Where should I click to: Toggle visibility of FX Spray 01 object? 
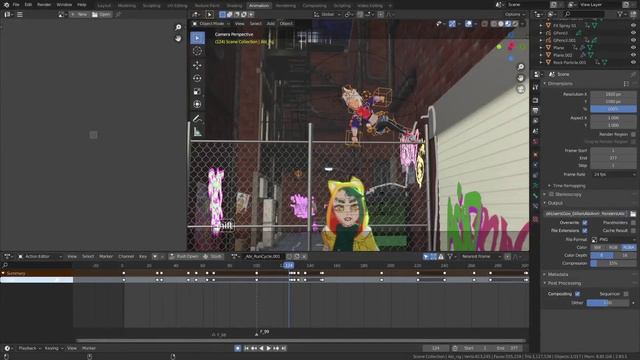coord(633,25)
